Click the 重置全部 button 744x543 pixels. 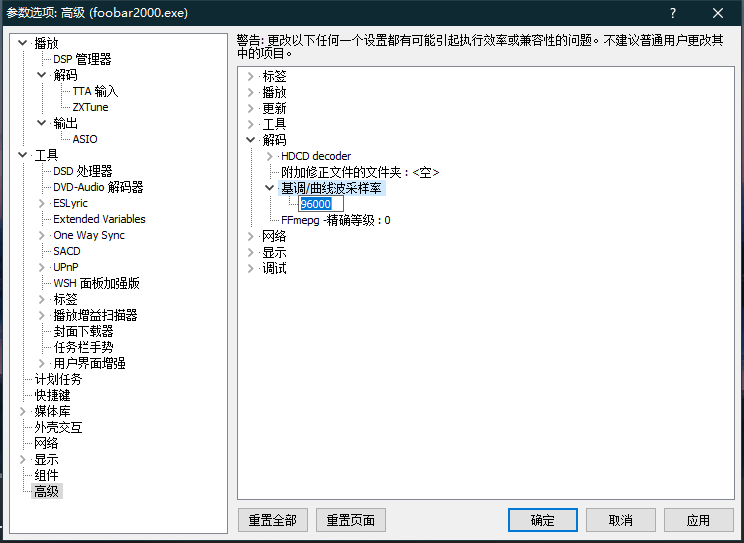273,520
